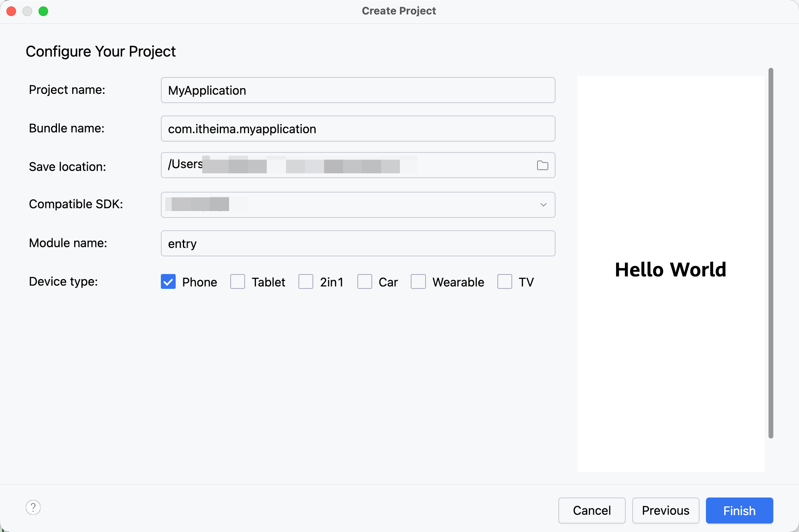Select the Wearable device type checkbox
Image resolution: width=799 pixels, height=532 pixels.
(418, 282)
